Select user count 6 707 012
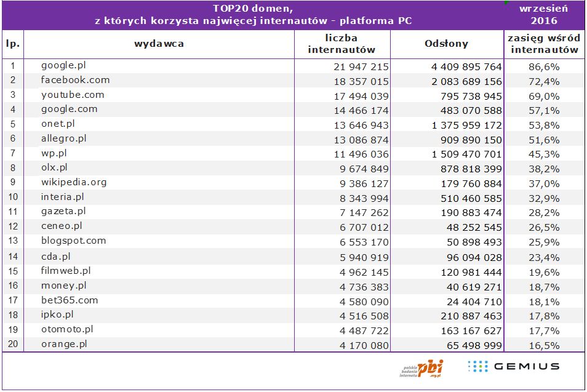Viewport: 587px width, 392px height. coord(364,227)
